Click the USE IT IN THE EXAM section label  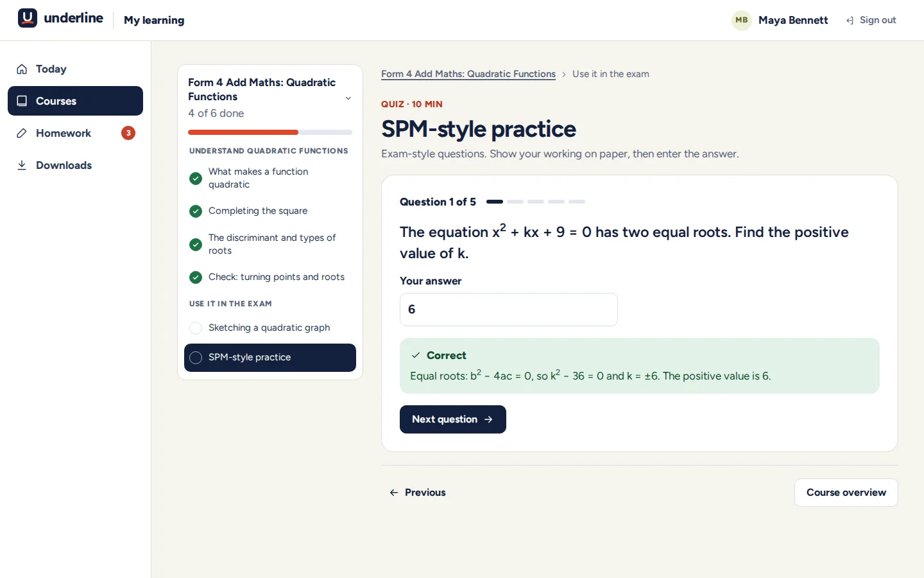coord(230,304)
